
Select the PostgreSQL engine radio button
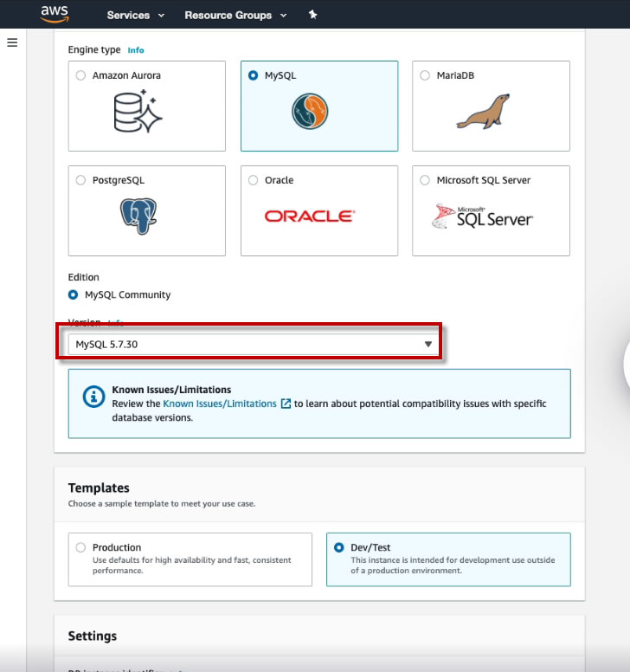(x=80, y=180)
